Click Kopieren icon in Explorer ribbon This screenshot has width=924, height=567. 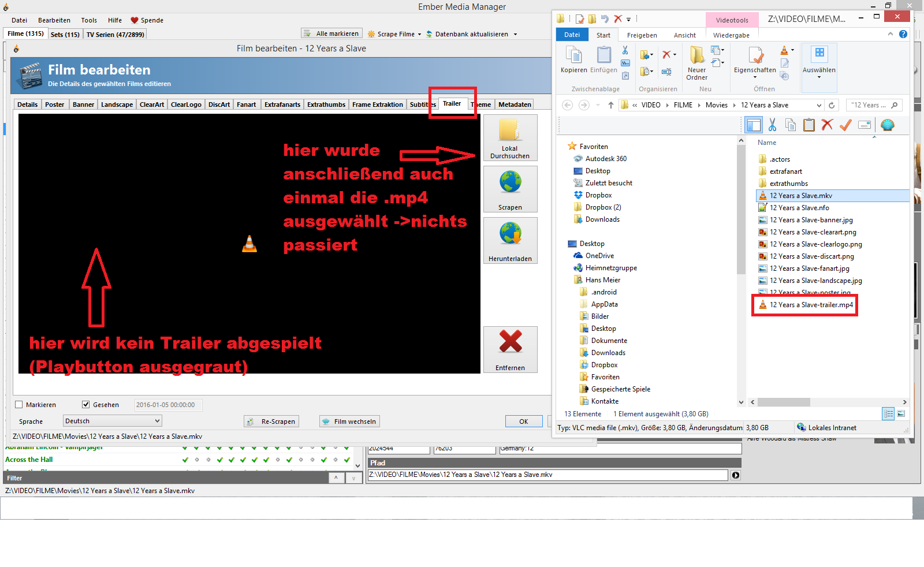(573, 55)
